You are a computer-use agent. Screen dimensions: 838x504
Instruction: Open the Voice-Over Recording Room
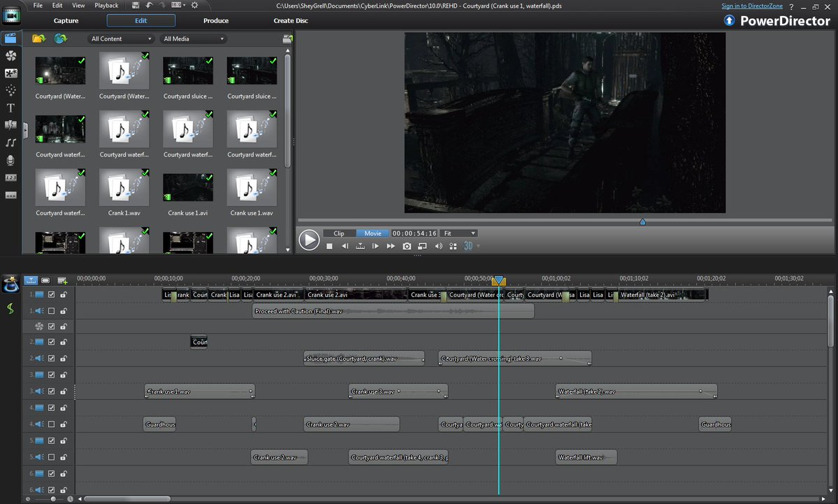point(10,159)
